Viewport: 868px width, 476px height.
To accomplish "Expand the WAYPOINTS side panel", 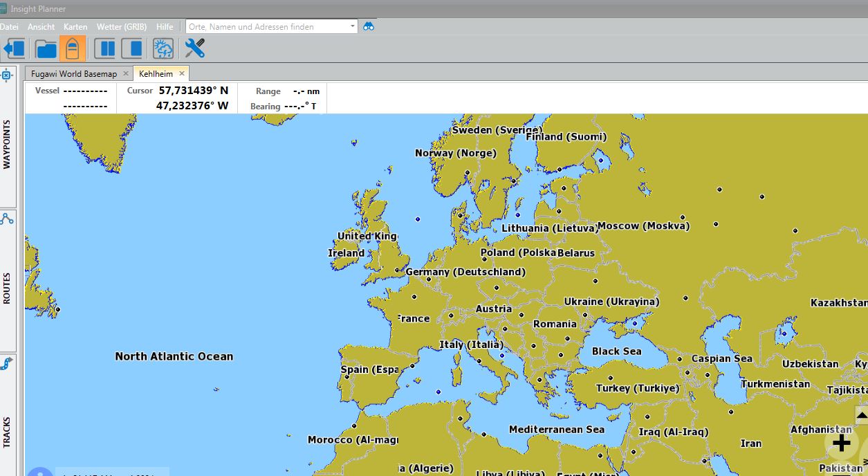I will (x=7, y=144).
